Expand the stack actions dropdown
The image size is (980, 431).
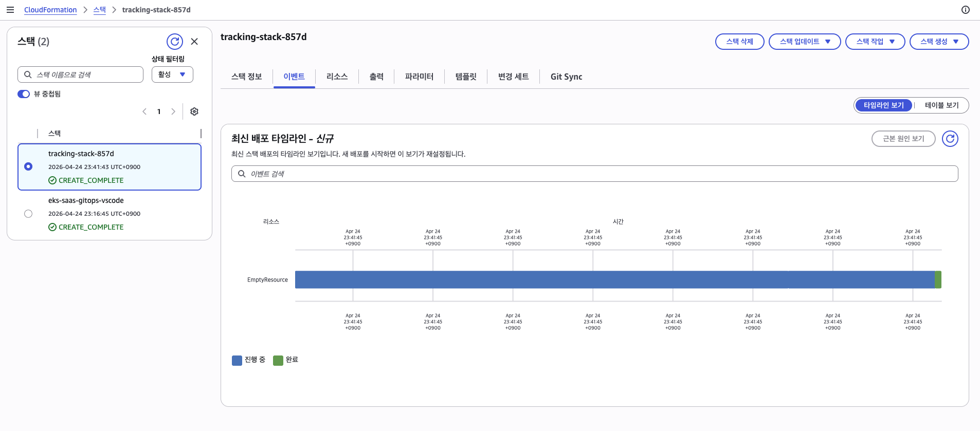coord(875,42)
